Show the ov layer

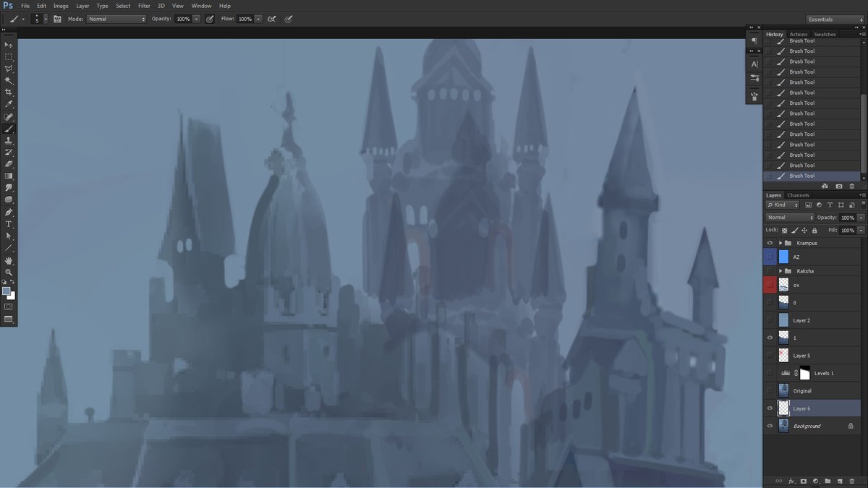click(770, 285)
